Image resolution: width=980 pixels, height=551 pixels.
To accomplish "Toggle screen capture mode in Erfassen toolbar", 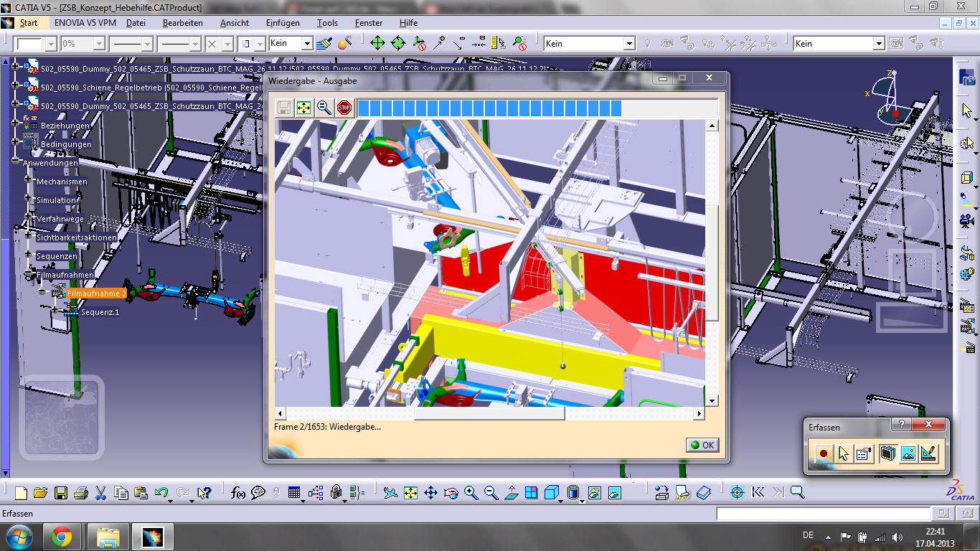I will (887, 453).
